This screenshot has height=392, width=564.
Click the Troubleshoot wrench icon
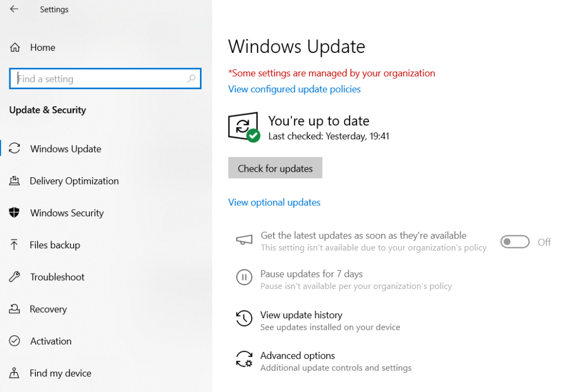[14, 276]
